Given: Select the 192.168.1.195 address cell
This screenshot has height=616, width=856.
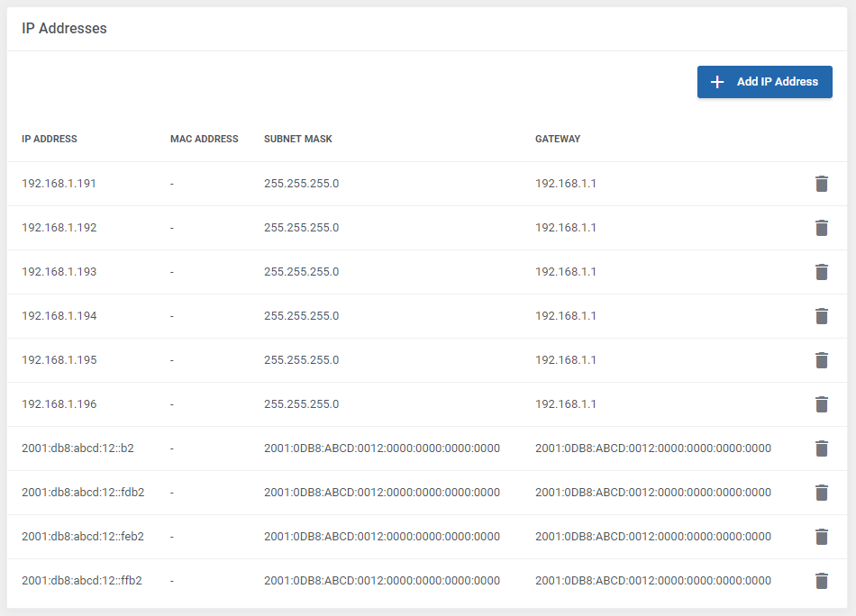Looking at the screenshot, I should 59,360.
